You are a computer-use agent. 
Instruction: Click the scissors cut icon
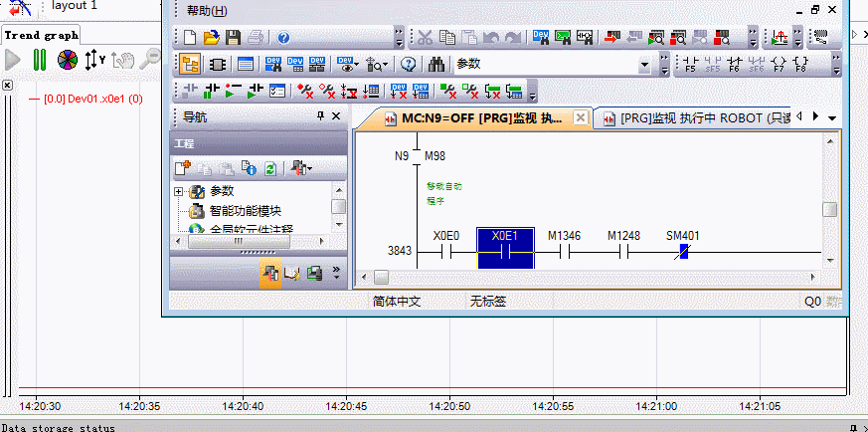(x=425, y=38)
